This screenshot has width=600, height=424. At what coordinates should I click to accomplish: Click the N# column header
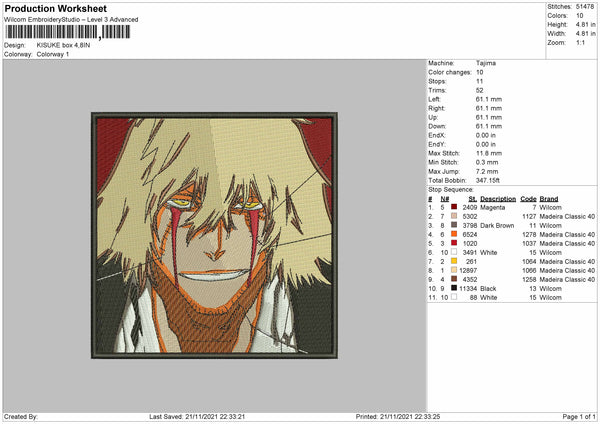445,199
